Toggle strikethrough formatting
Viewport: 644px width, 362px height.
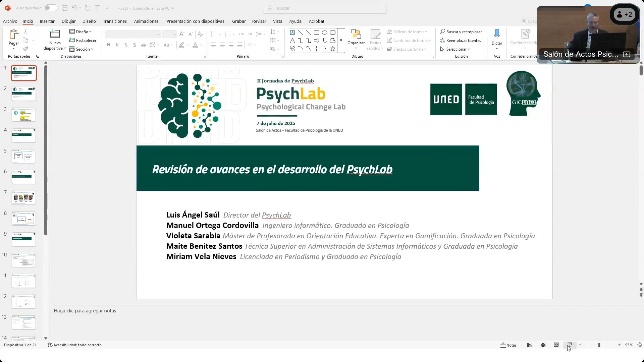coord(143,45)
